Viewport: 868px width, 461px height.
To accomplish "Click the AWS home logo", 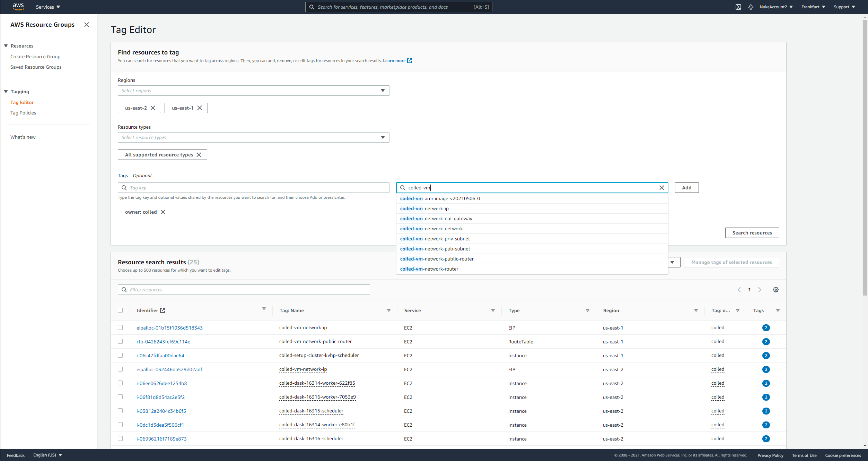I will 18,7.
